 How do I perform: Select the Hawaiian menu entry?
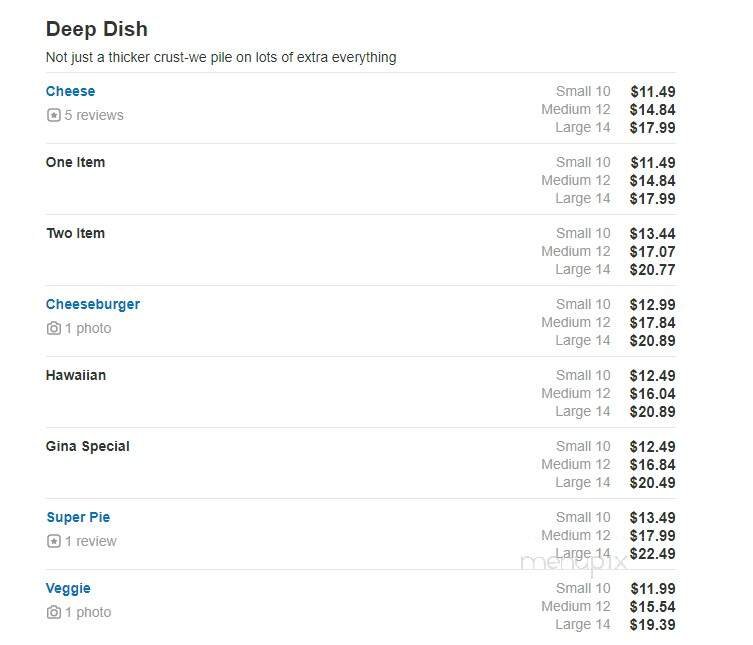[x=76, y=375]
